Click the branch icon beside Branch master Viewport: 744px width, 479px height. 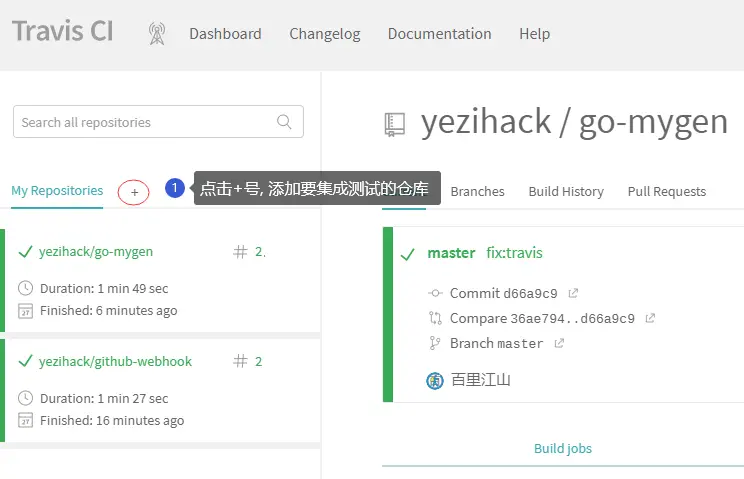pos(434,343)
